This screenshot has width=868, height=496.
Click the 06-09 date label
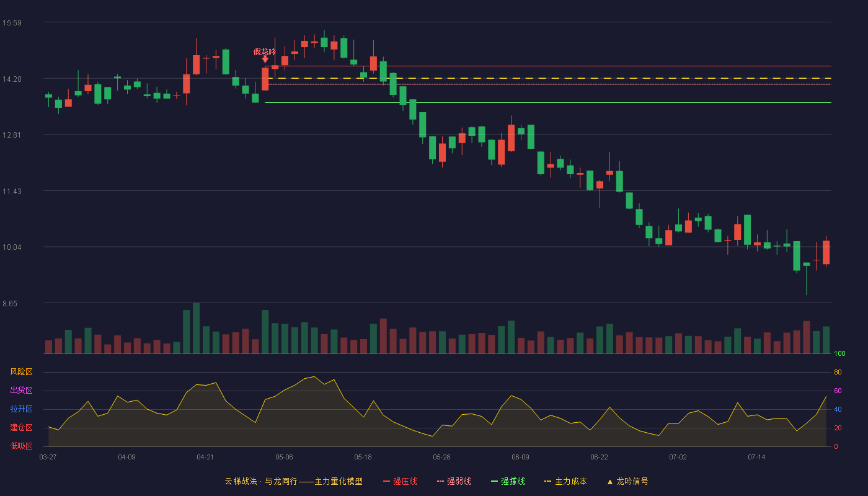[x=520, y=457]
